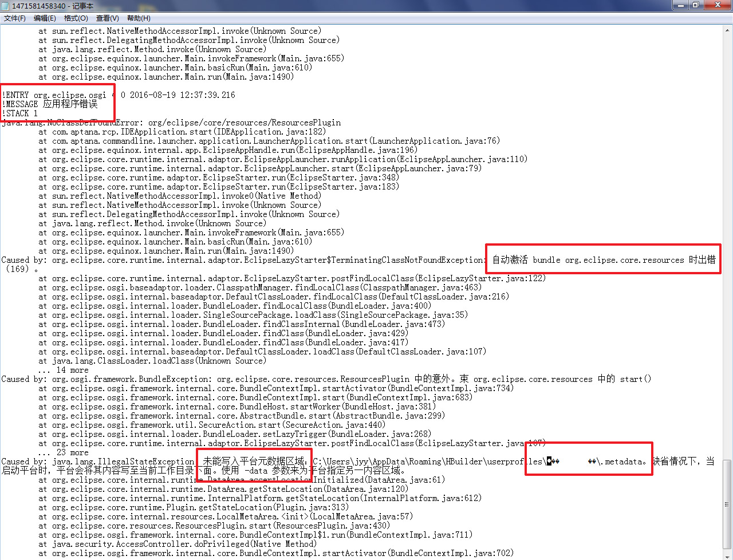This screenshot has height=560, width=733.
Task: Click the "ResourcesPlugin.java:430" stack line
Action: [x=214, y=526]
